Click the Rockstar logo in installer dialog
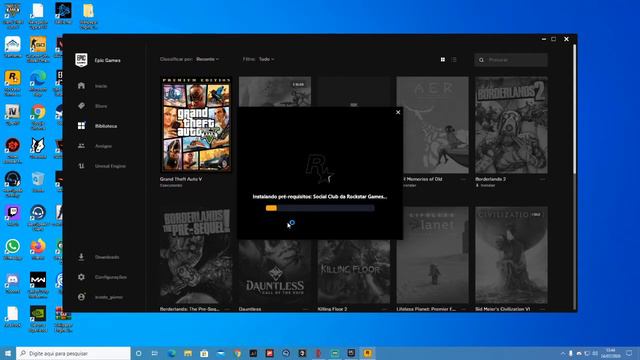The height and width of the screenshot is (360, 640). [320, 169]
